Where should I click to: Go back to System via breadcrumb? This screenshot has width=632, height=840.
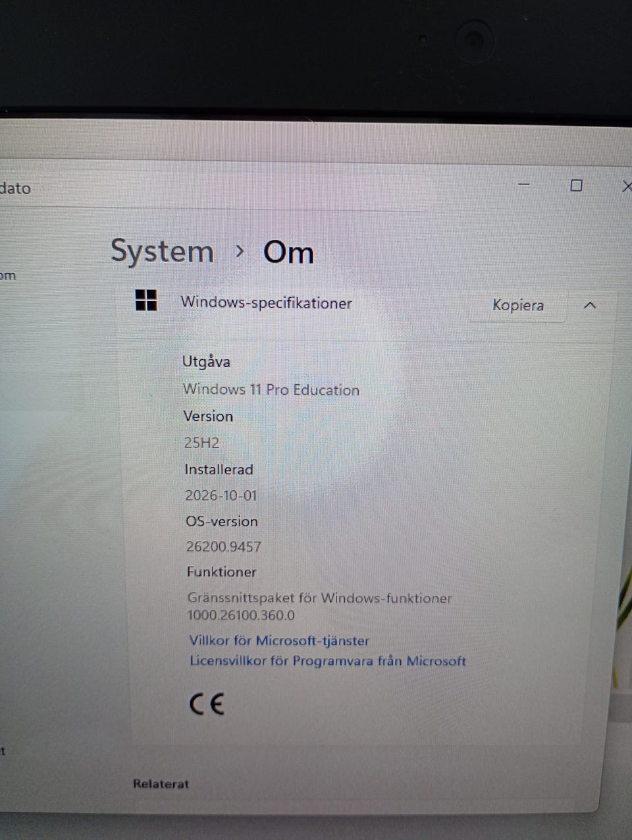(162, 251)
